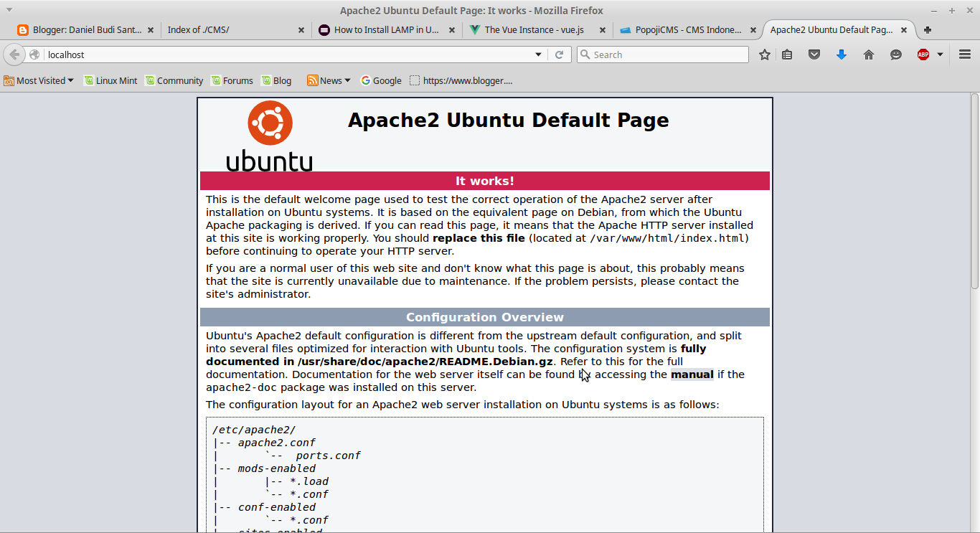980x533 pixels.
Task: Minimize the Firefox window
Action: (934, 10)
